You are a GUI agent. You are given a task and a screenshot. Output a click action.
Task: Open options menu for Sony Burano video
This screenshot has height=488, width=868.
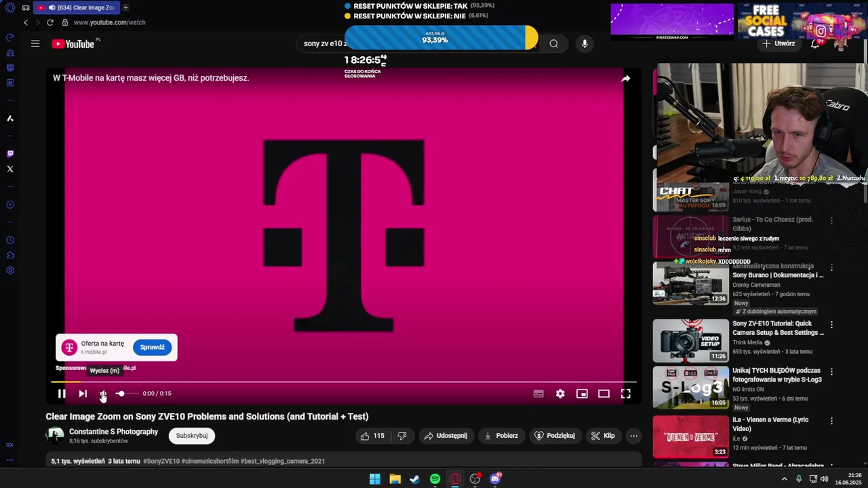[831, 268]
